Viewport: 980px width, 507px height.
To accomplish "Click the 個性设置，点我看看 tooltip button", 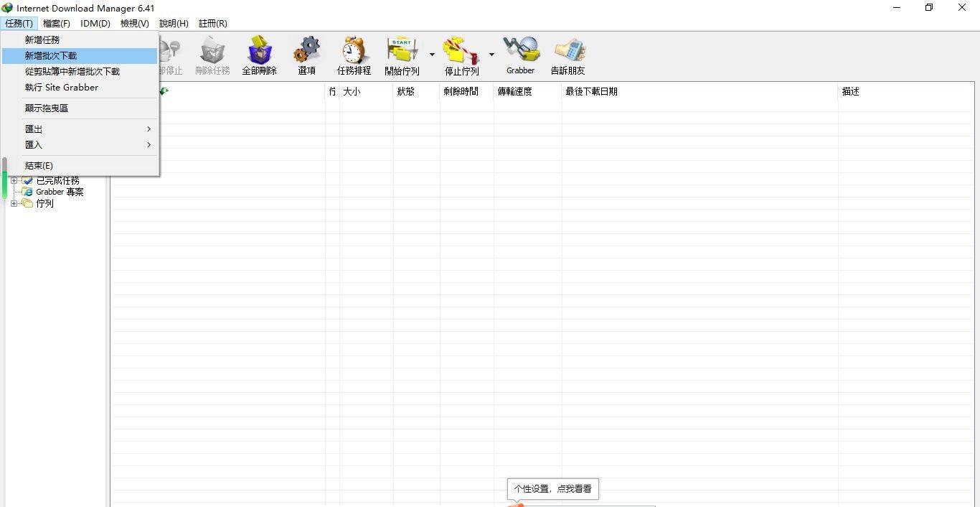I will pyautogui.click(x=552, y=489).
